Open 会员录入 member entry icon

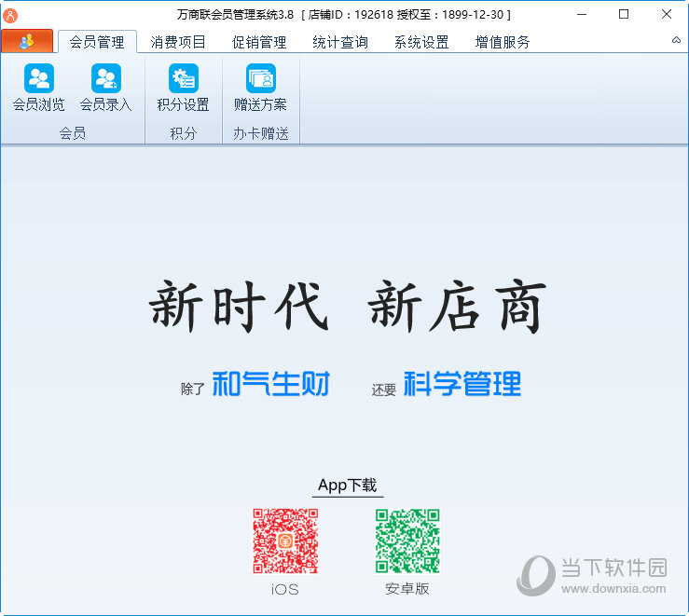point(106,87)
